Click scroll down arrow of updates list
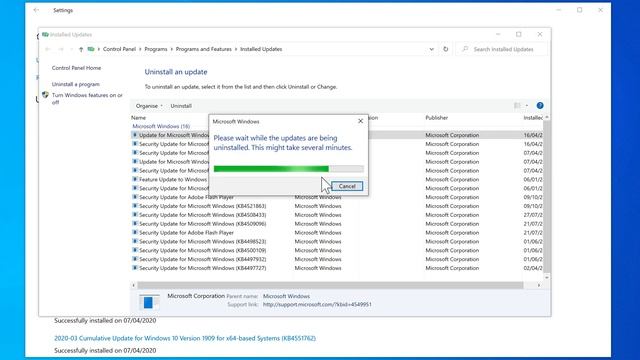This screenshot has width=640, height=360. [x=547, y=277]
